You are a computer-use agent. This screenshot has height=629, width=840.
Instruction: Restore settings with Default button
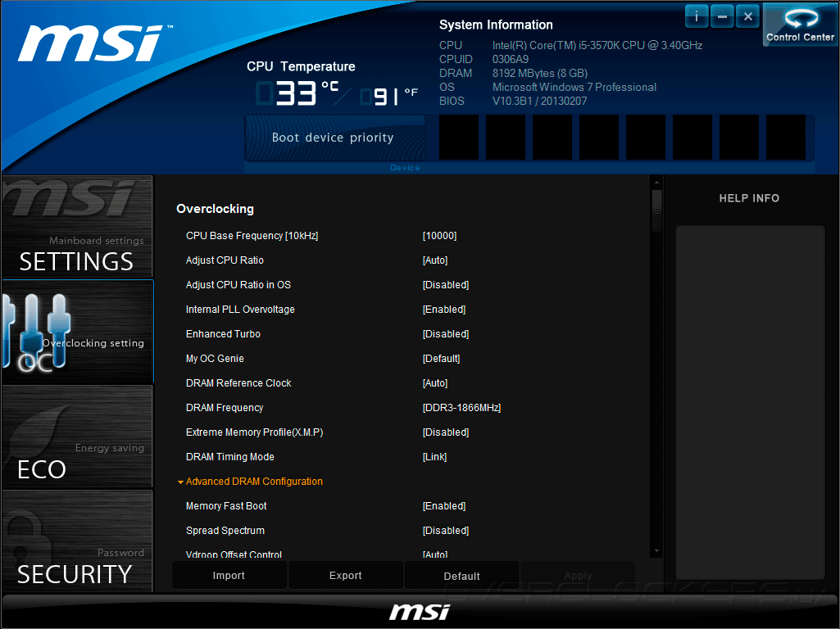(x=461, y=576)
